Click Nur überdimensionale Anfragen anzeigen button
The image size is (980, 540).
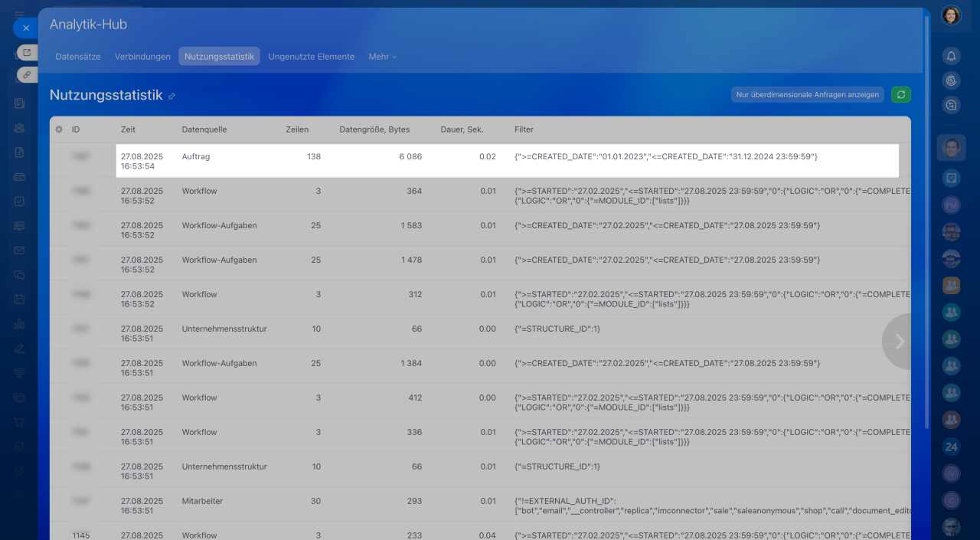[x=807, y=95]
